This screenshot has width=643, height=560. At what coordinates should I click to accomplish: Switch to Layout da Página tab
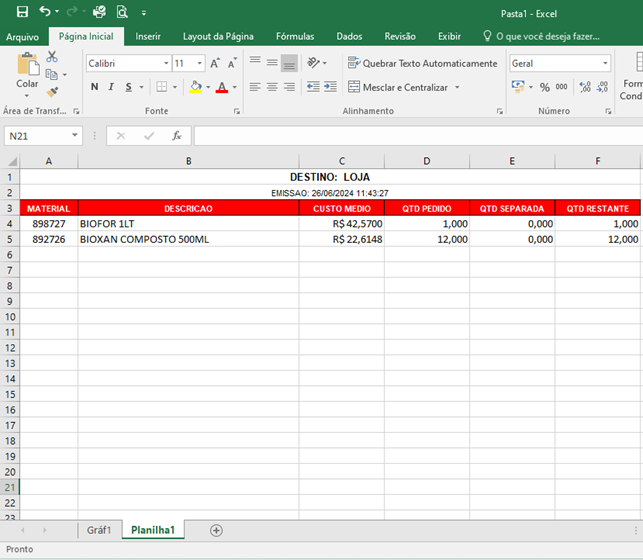218,36
